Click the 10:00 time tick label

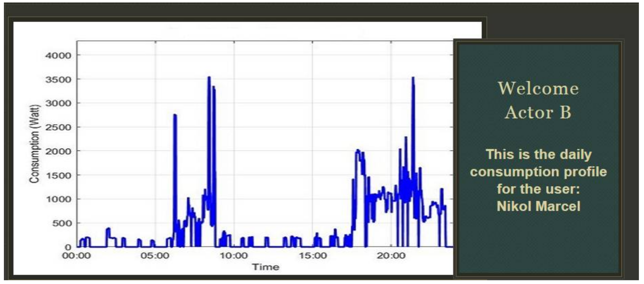pos(234,256)
